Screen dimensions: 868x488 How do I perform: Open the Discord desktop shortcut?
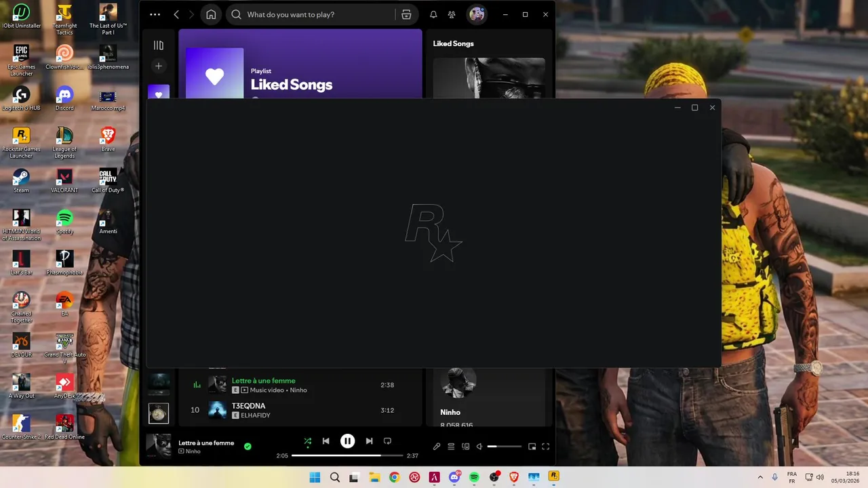click(x=64, y=99)
